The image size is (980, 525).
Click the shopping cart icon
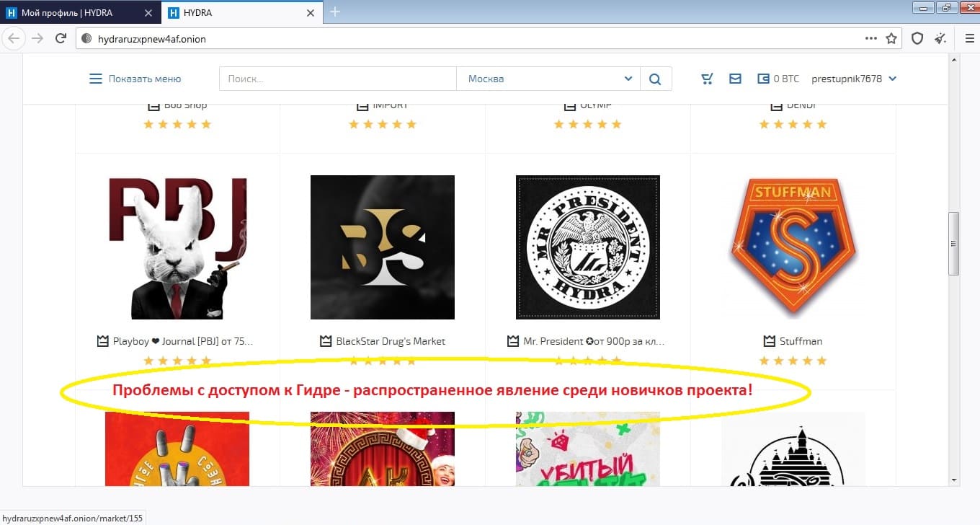tap(707, 79)
